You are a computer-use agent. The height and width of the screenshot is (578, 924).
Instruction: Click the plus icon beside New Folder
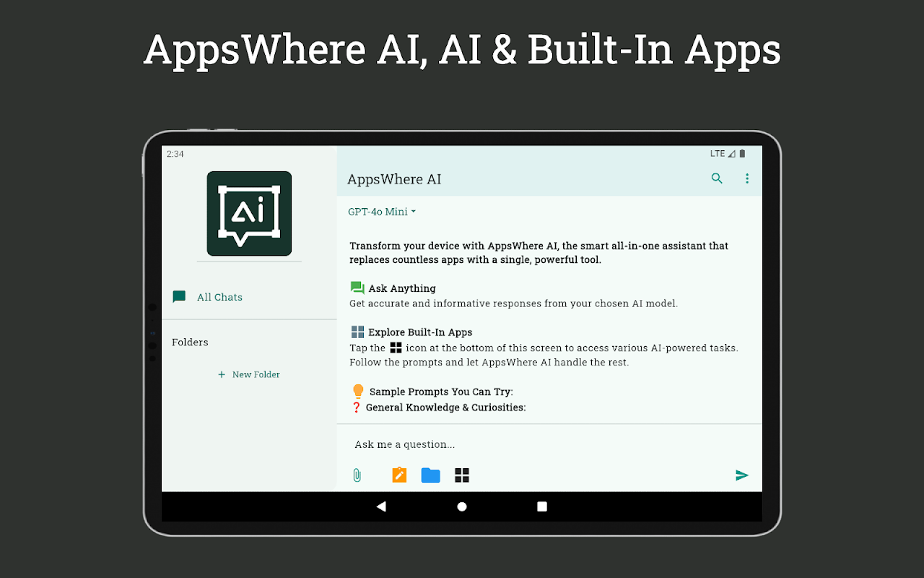tap(222, 374)
